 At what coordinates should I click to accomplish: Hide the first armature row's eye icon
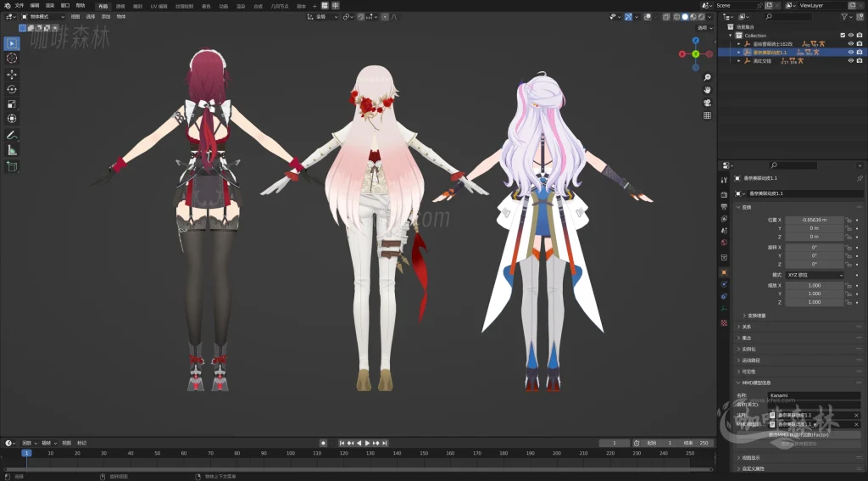(x=851, y=44)
